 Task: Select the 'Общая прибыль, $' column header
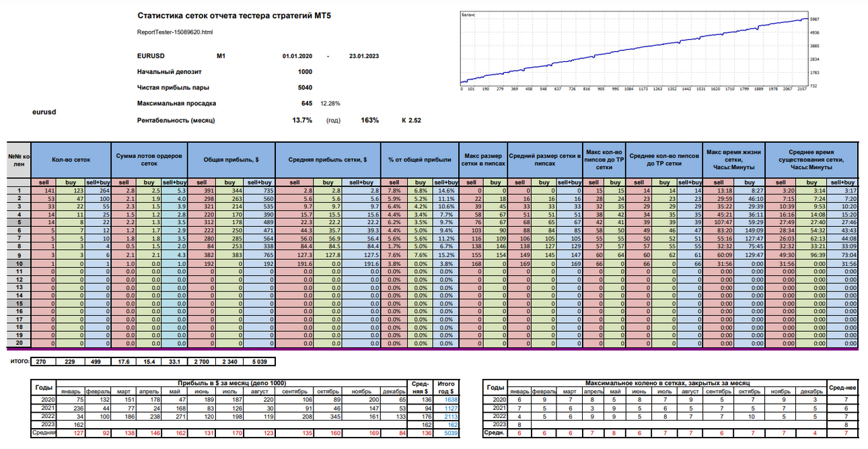click(233, 160)
